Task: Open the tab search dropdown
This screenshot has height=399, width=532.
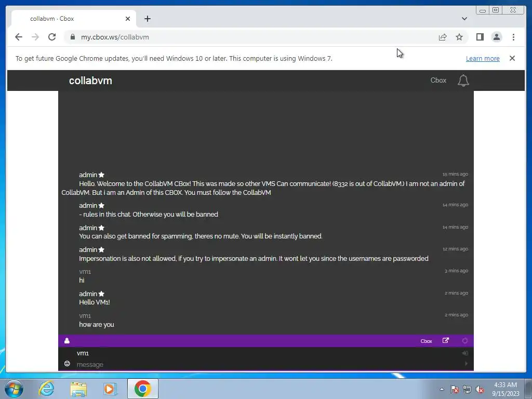Action: 464,19
